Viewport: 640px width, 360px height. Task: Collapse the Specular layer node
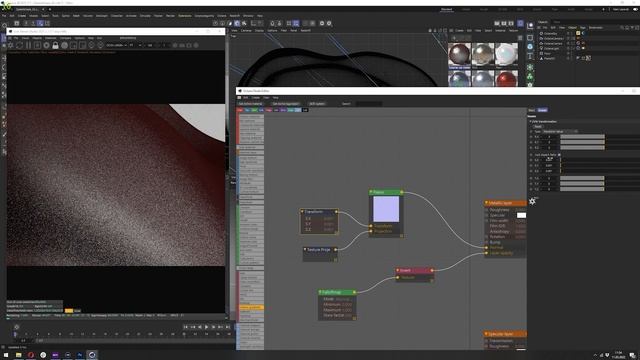tap(486, 334)
